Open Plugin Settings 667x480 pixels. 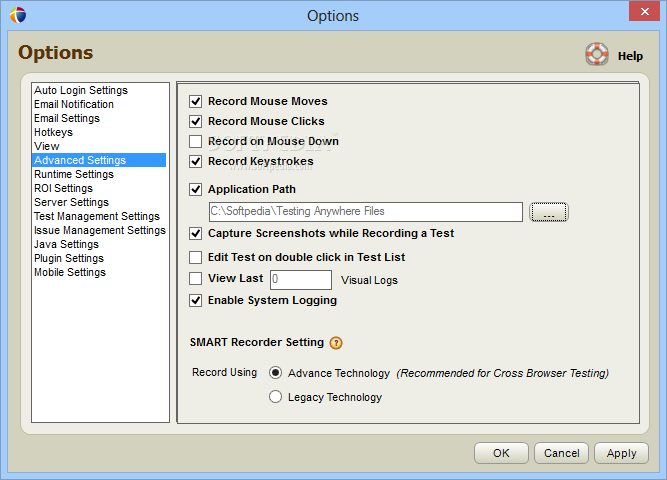tap(69, 258)
